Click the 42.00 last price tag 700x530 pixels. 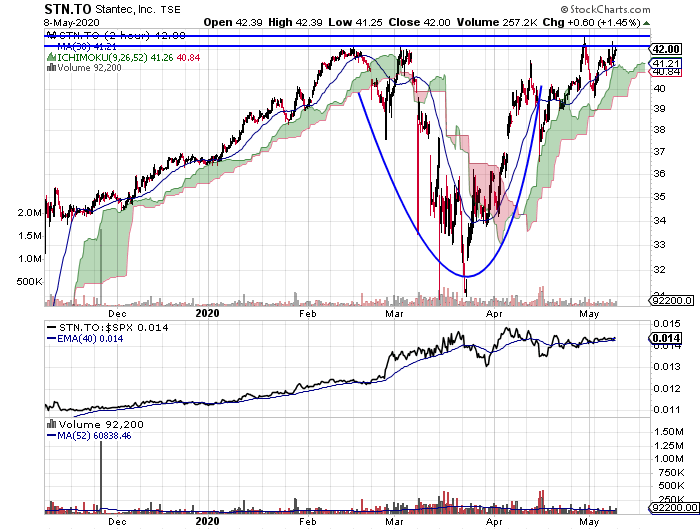pyautogui.click(x=666, y=49)
